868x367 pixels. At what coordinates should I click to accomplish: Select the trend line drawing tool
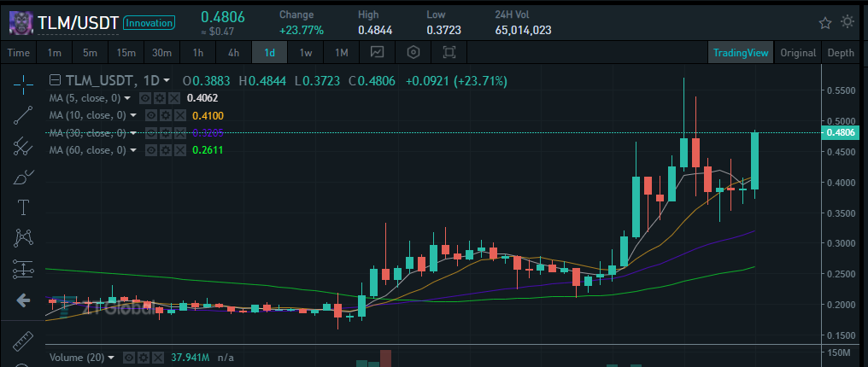click(x=23, y=114)
